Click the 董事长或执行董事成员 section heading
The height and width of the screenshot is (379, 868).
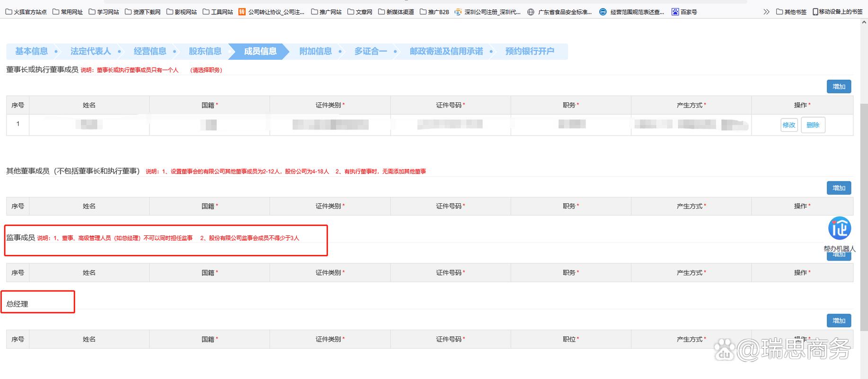(42, 70)
